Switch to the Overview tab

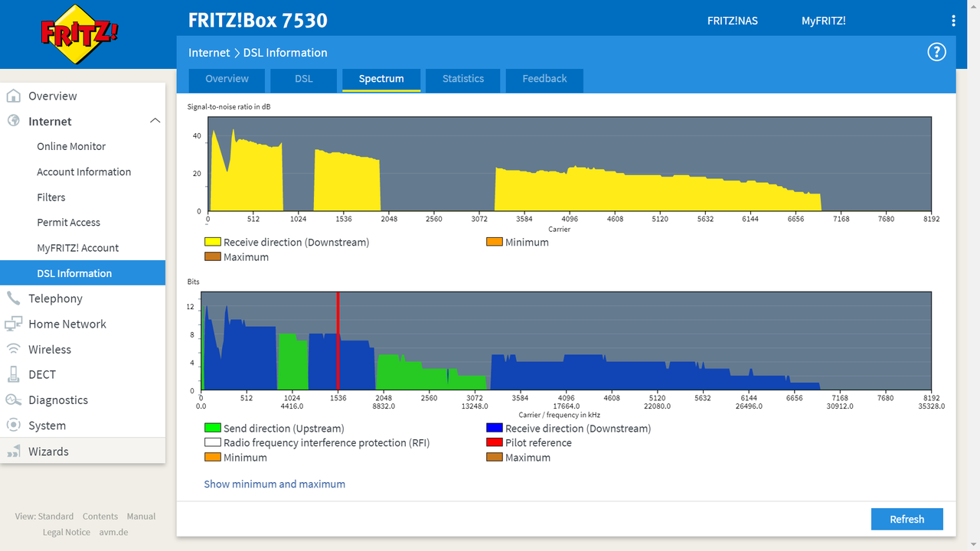click(227, 79)
